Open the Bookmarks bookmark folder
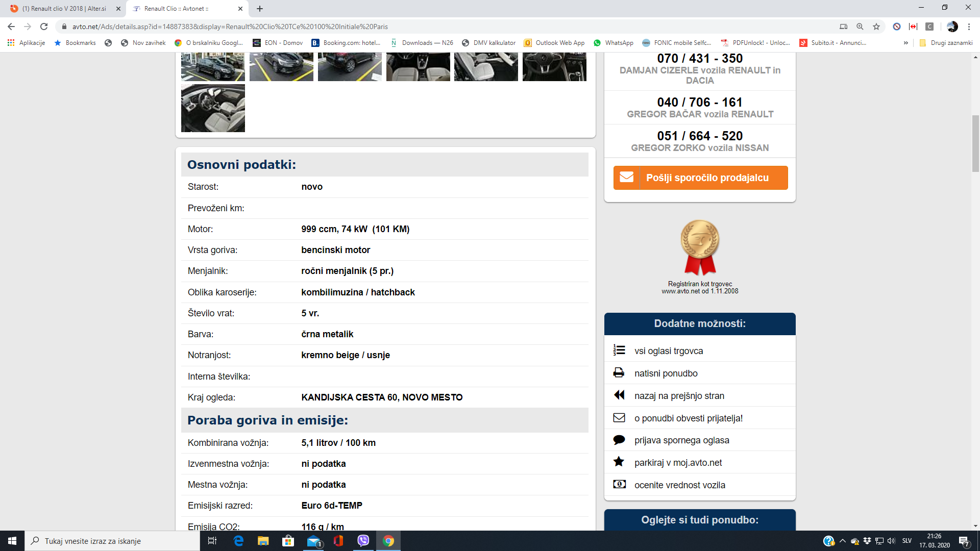 75,43
